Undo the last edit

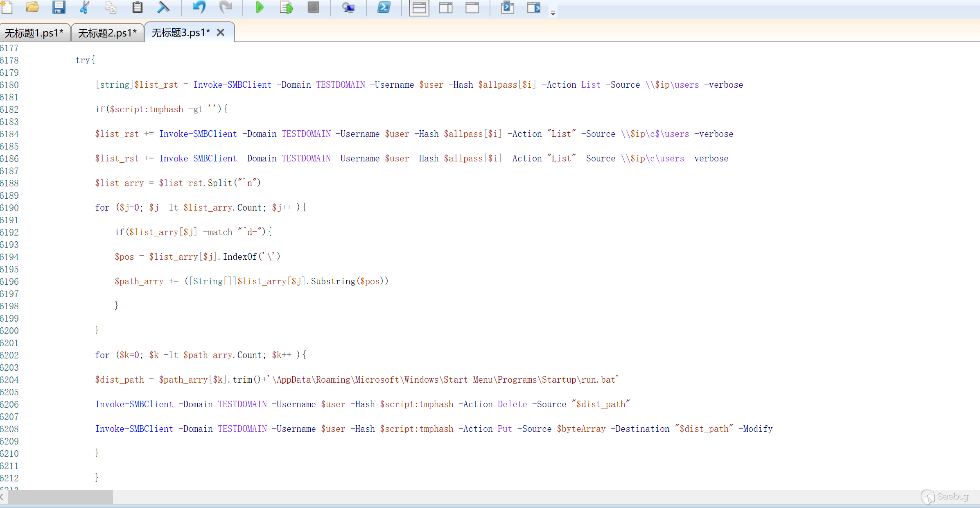[199, 7]
